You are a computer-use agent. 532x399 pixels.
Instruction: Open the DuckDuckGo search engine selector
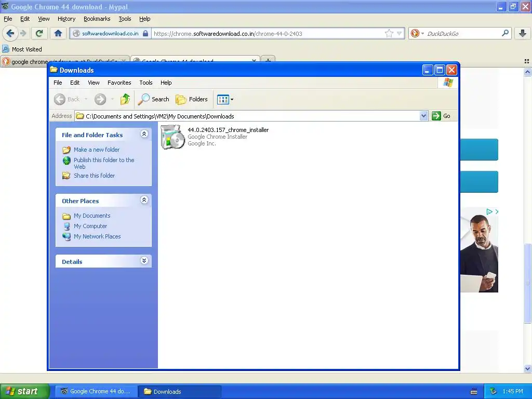tap(417, 33)
